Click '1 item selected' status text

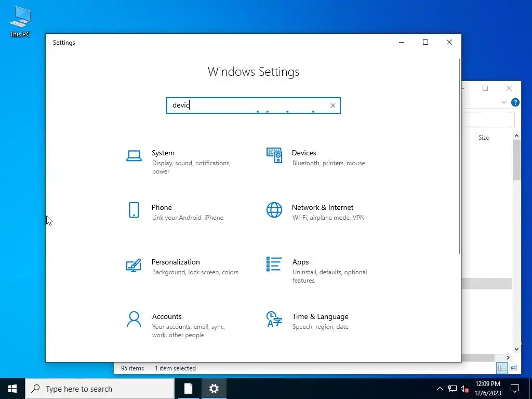pos(175,368)
